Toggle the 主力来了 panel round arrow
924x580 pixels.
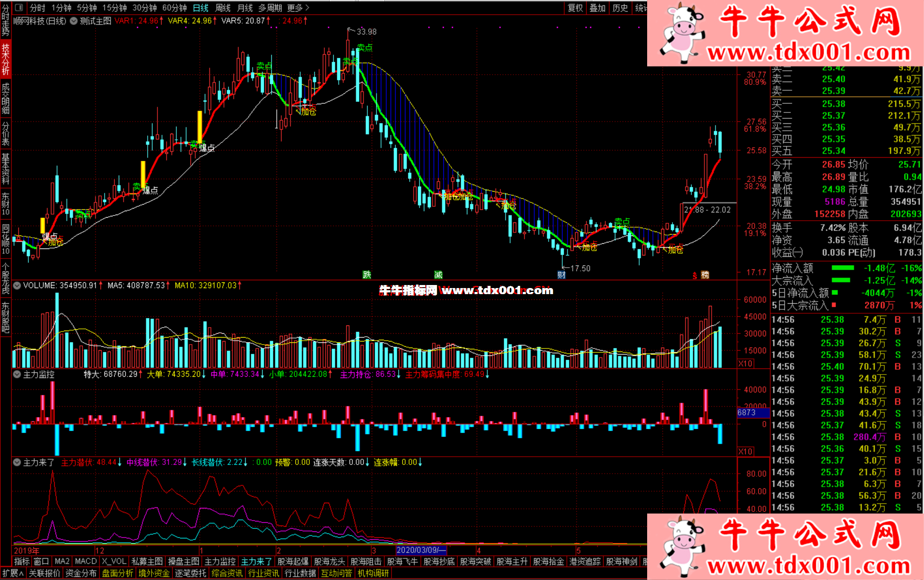coord(17,462)
